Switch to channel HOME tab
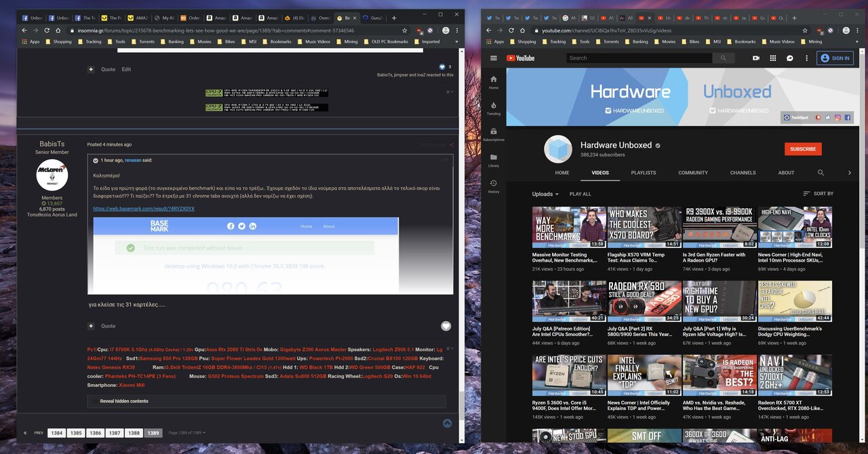868x454 pixels. [x=562, y=173]
